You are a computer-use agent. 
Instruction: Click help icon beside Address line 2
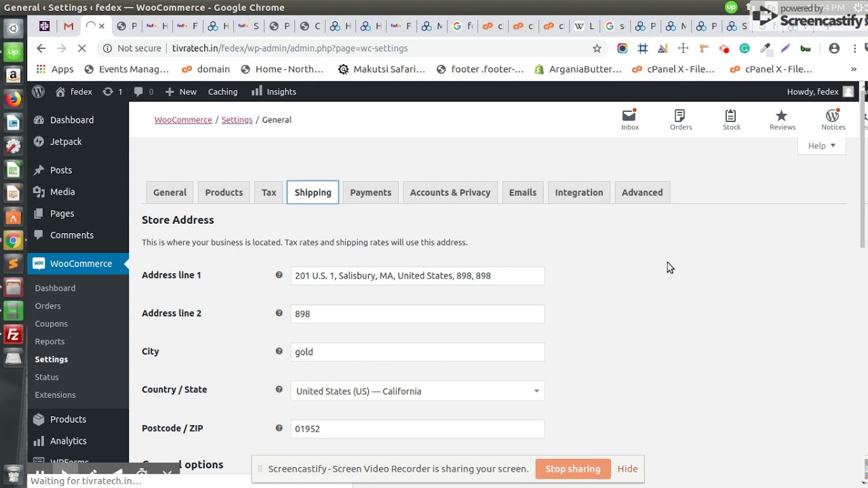point(279,313)
